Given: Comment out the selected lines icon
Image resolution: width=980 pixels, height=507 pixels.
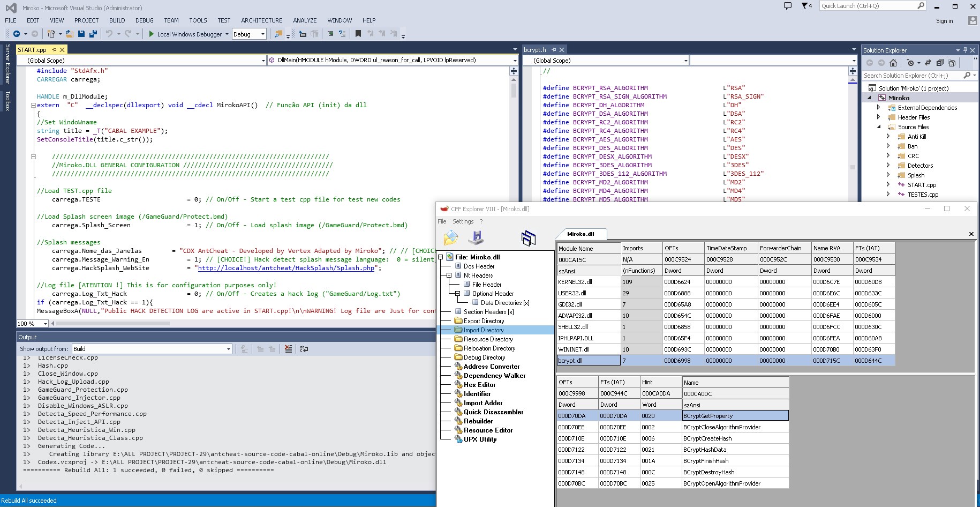Looking at the screenshot, I should pyautogui.click(x=330, y=34).
